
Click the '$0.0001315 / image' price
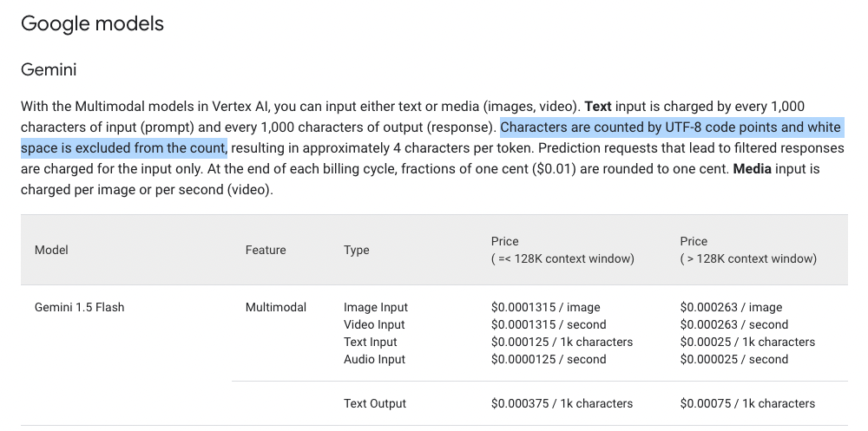click(x=545, y=307)
